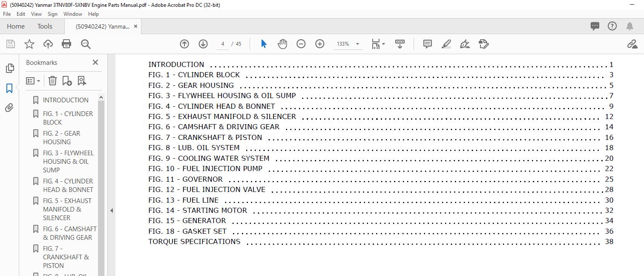Go to next page arrow
The width and height of the screenshot is (644, 276).
203,44
